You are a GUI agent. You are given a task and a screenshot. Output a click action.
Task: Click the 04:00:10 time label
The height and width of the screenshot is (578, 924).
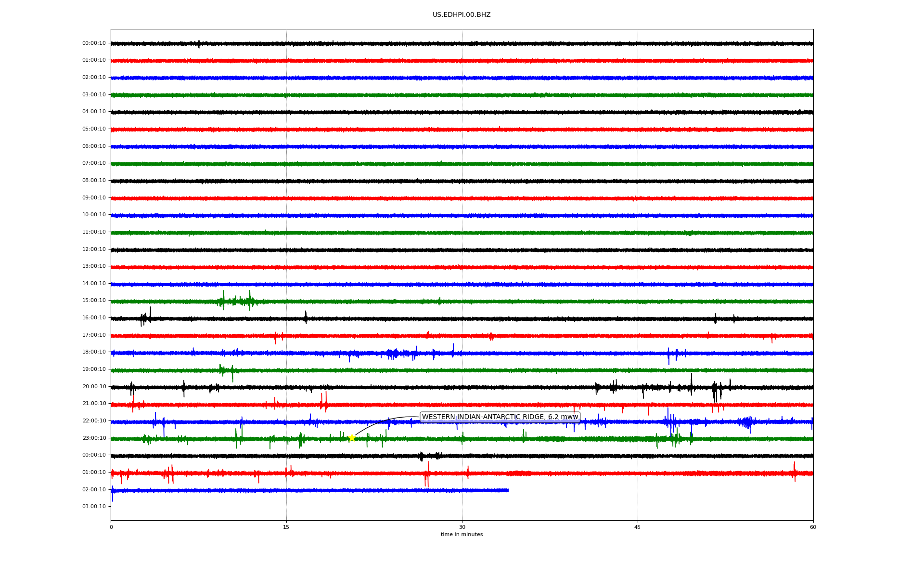coord(94,112)
